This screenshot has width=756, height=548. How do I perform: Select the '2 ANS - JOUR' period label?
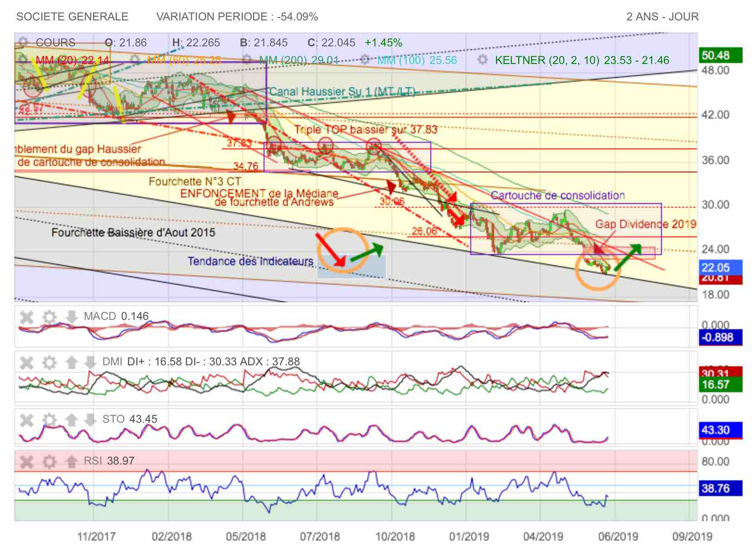point(662,17)
